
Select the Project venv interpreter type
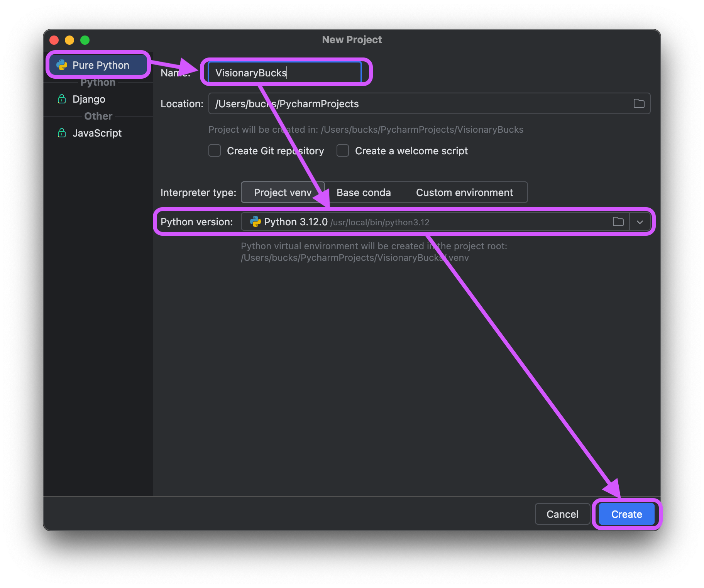tap(283, 193)
